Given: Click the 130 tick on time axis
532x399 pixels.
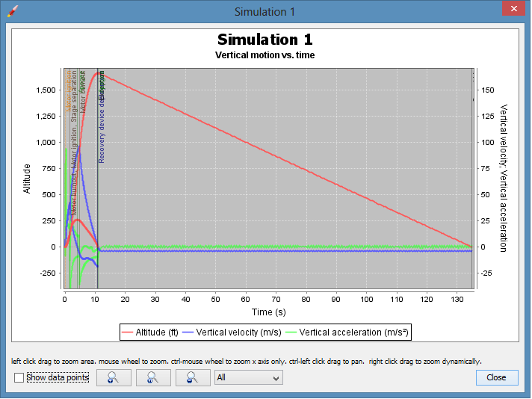Looking at the screenshot, I should pyautogui.click(x=457, y=299).
